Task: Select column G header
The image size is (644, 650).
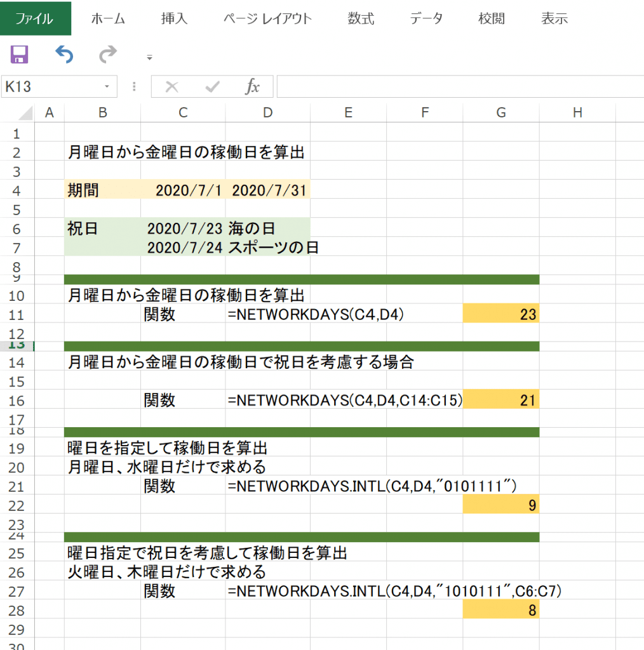Action: pyautogui.click(x=501, y=113)
